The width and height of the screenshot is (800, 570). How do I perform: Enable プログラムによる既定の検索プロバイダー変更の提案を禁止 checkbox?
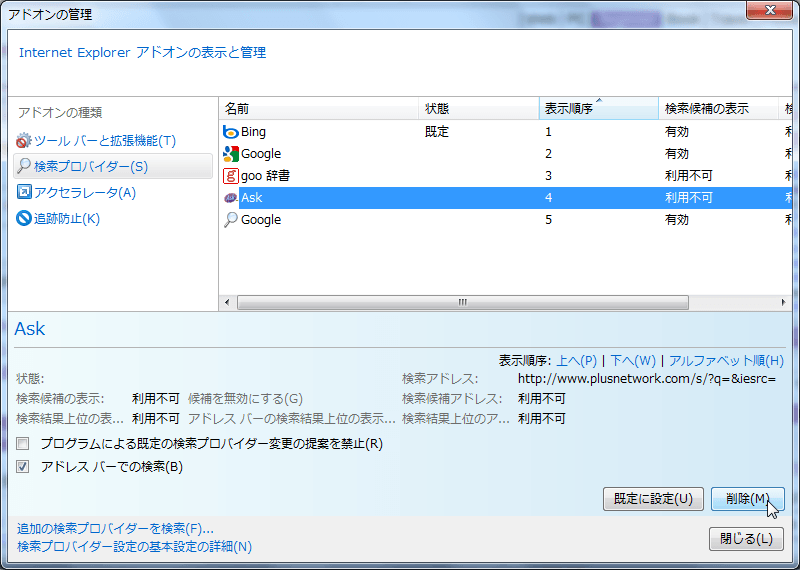point(22,443)
